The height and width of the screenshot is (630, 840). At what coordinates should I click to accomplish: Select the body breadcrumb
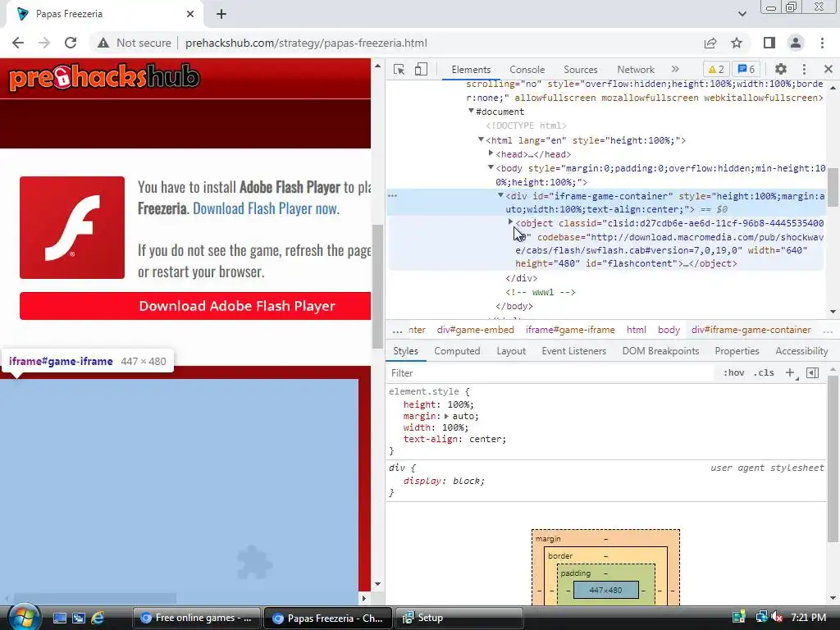point(669,330)
